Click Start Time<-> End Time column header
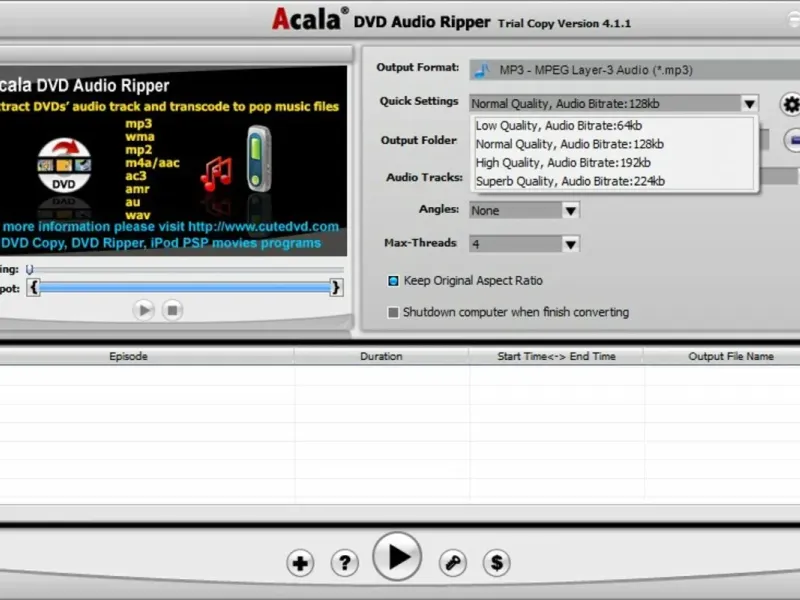Screen dimensions: 800x600 point(556,356)
